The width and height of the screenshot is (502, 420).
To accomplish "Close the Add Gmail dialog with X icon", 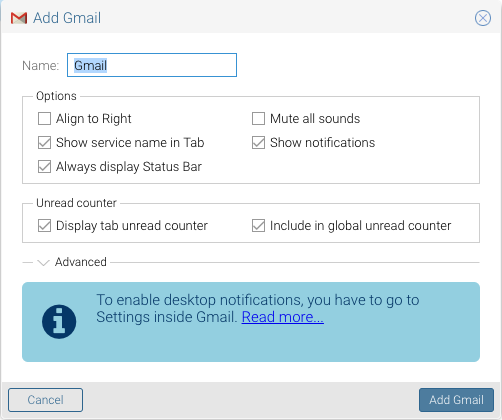I will [483, 18].
